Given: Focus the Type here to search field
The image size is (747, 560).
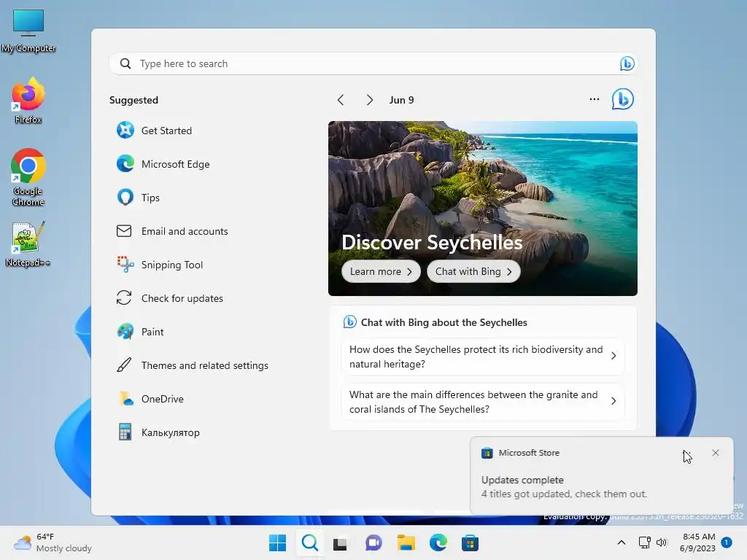Looking at the screenshot, I should pyautogui.click(x=373, y=63).
